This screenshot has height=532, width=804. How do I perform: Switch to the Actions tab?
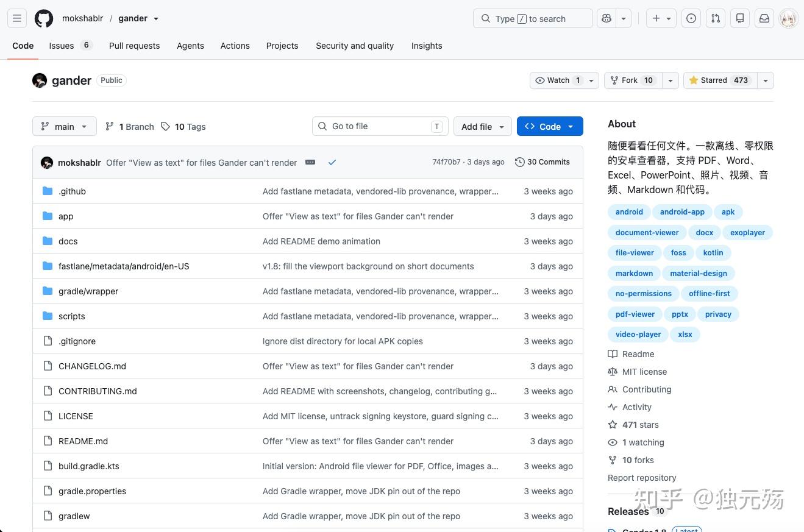[x=235, y=46]
